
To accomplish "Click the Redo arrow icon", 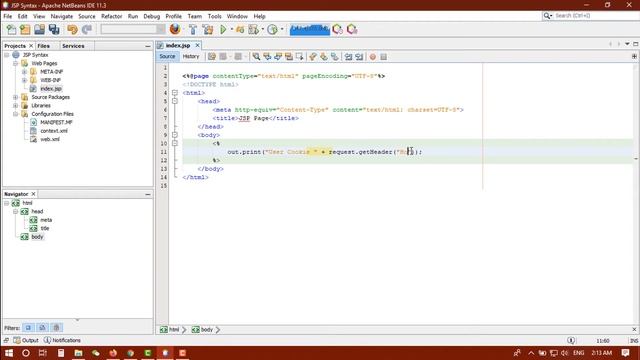I will tap(87, 29).
